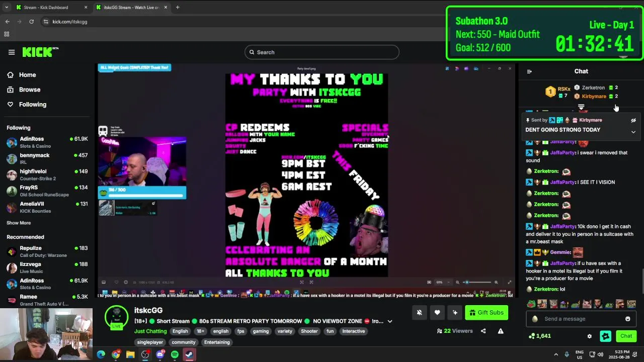Go back in browser
644x362 pixels.
(8, 22)
